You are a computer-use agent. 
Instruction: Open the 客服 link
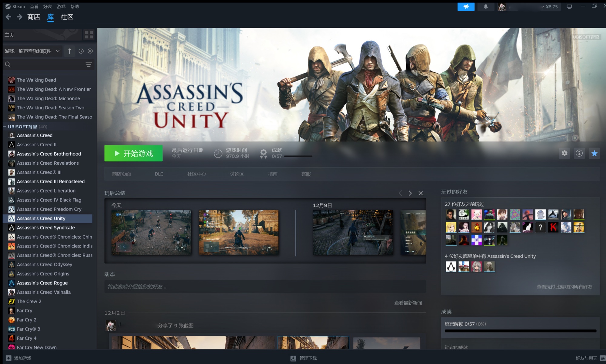(x=306, y=174)
